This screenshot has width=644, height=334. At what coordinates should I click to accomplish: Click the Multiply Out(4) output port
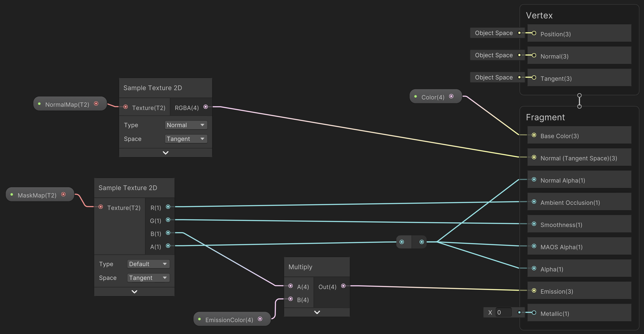click(x=343, y=286)
